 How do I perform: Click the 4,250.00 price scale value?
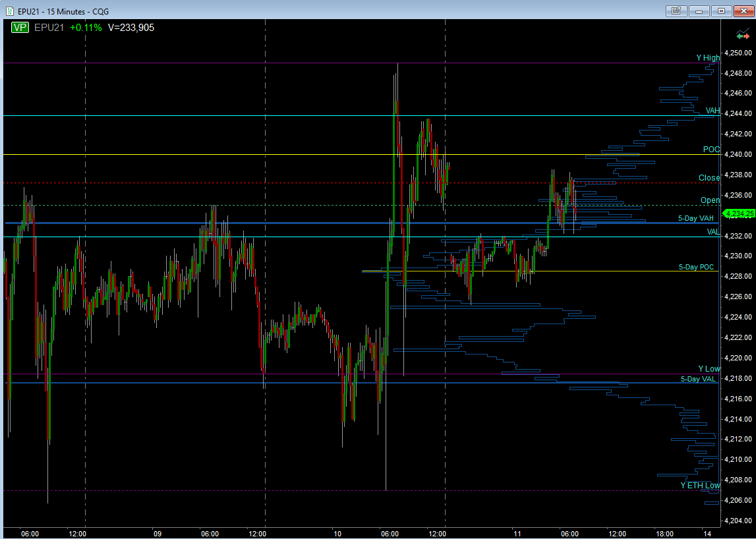(x=738, y=53)
